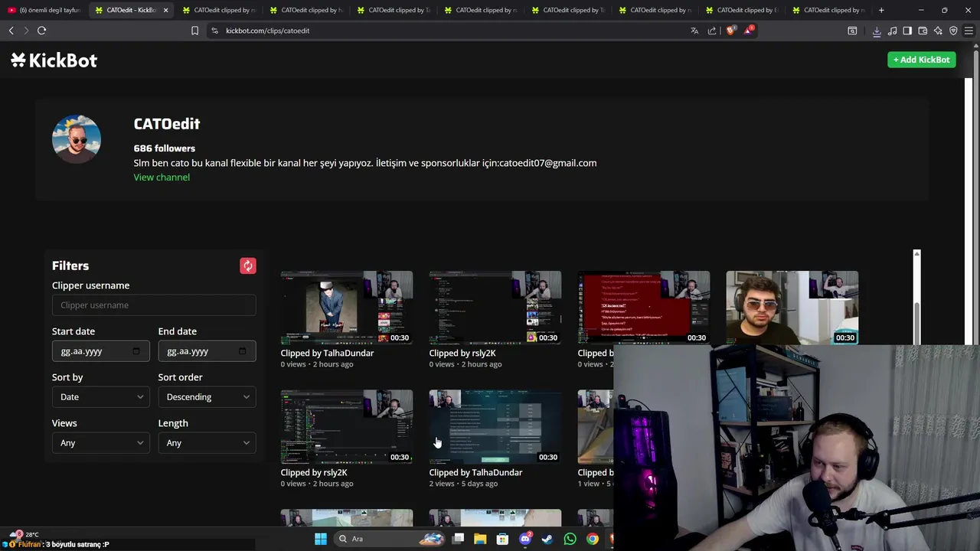Open the man in hat clip thumbnail
The height and width of the screenshot is (551, 980).
point(347,307)
